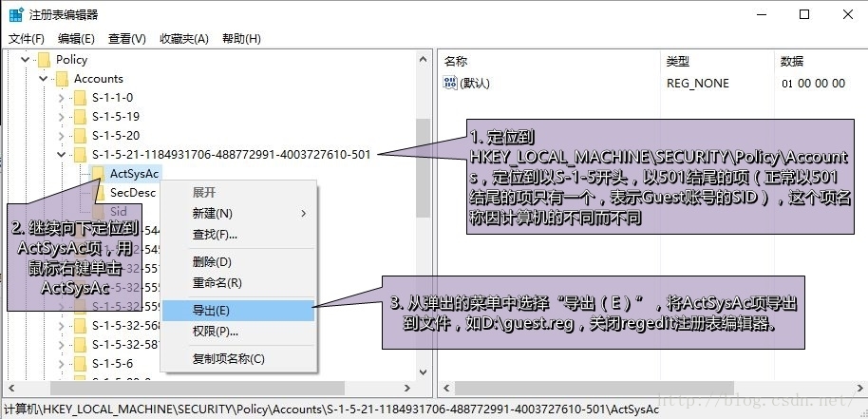The image size is (868, 419).
Task: Click the registry editor title bar icon
Action: [x=16, y=15]
